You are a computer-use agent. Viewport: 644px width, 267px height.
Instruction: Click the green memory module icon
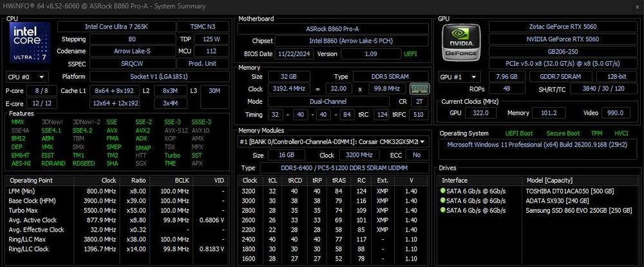point(420,88)
